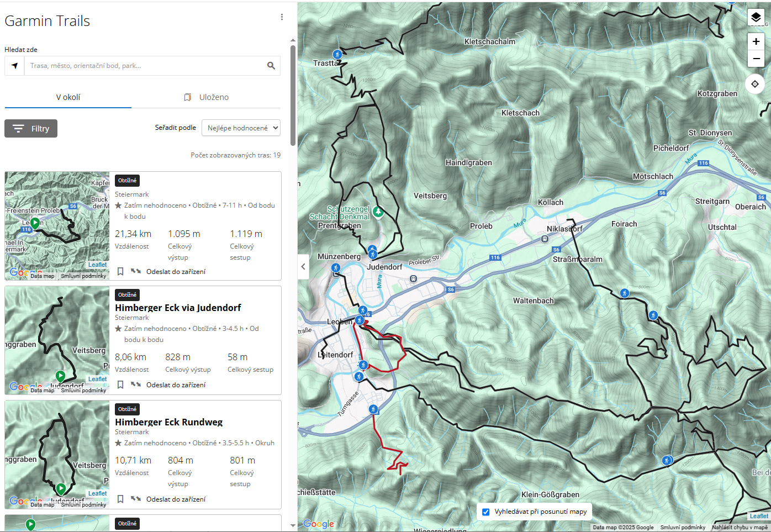Image resolution: width=771 pixels, height=532 pixels.
Task: Open the Filtry filters button
Action: point(31,129)
